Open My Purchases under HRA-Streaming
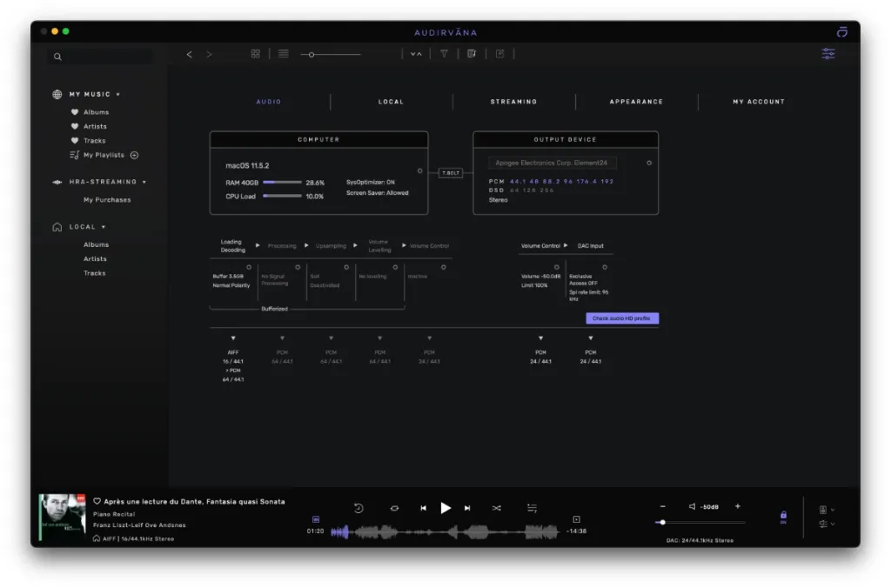 107,200
